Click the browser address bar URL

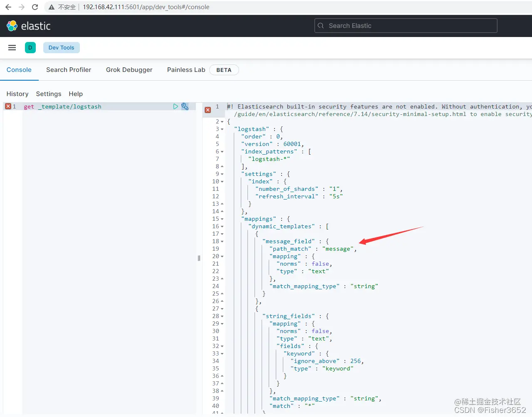[146, 7]
